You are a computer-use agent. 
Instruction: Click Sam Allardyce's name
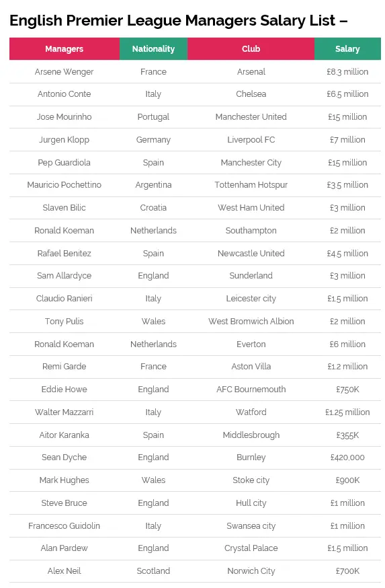[x=64, y=276]
